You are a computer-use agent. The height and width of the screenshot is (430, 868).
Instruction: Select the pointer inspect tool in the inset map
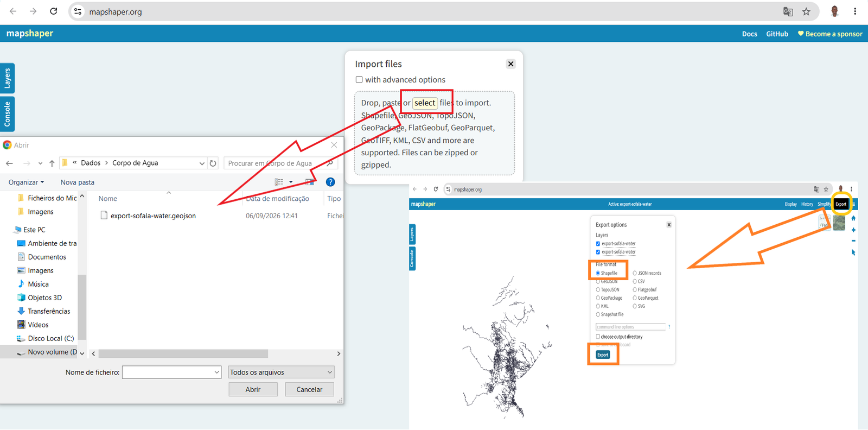pyautogui.click(x=853, y=252)
